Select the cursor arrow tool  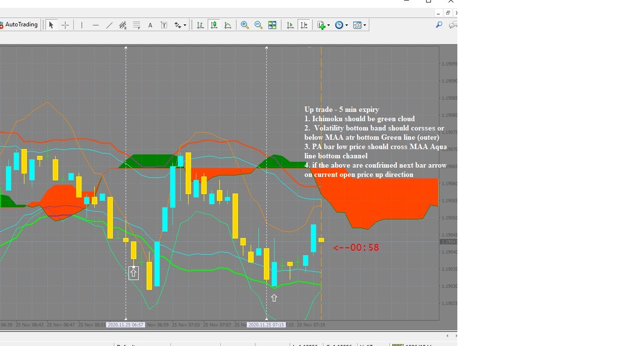pos(51,25)
